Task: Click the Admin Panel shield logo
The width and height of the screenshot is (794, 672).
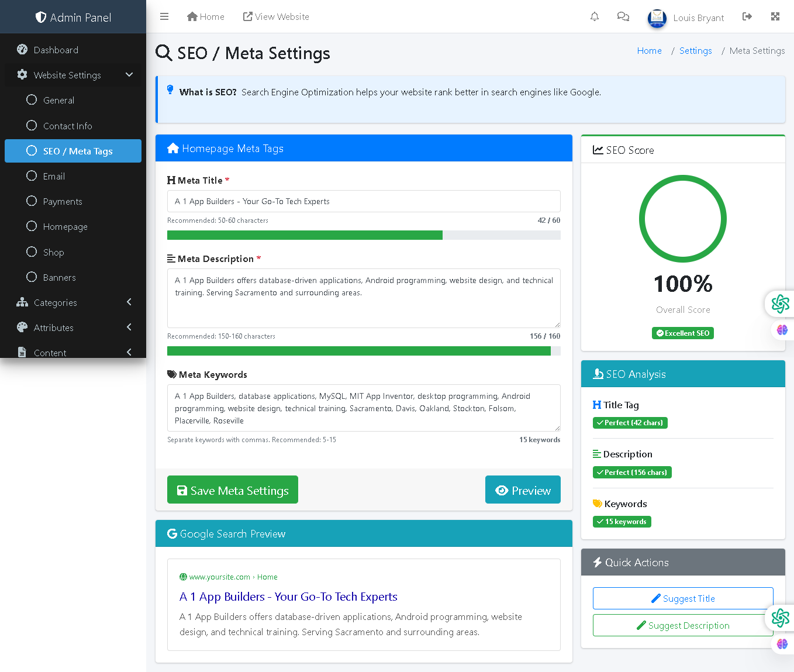Action: point(41,18)
